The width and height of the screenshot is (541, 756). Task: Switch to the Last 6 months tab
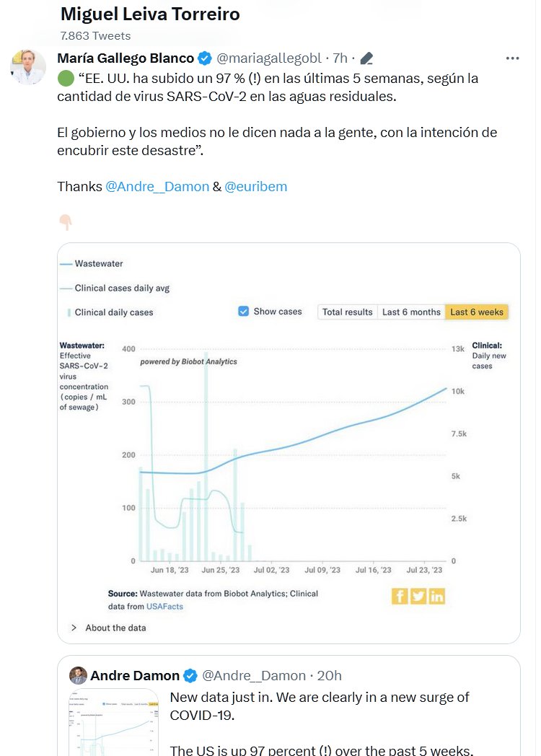411,312
